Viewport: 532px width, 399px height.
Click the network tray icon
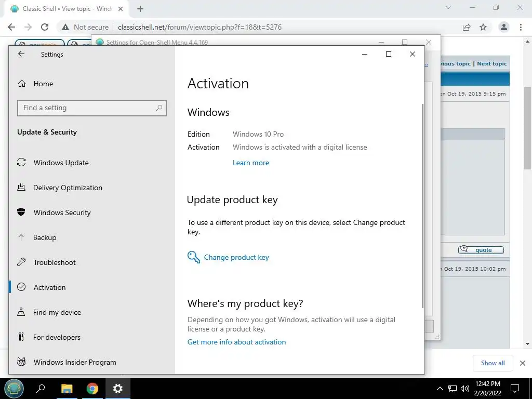(453, 389)
